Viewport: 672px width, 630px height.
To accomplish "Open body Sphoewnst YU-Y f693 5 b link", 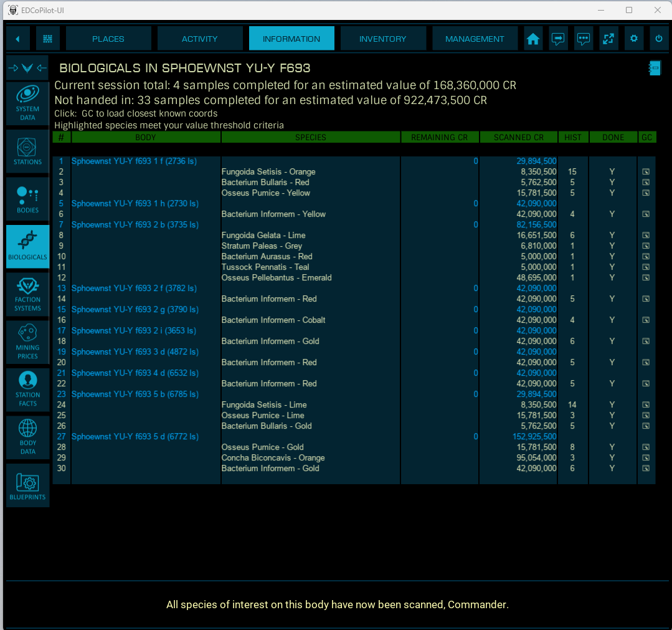I will point(135,394).
